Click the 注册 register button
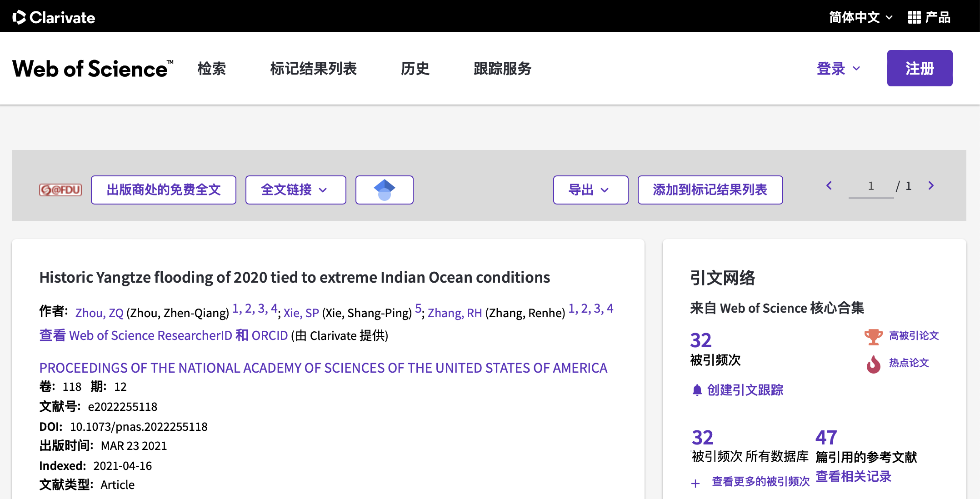980x499 pixels. [x=919, y=68]
